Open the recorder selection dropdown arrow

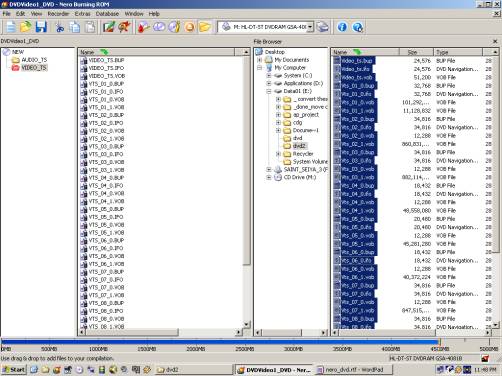[310, 27]
